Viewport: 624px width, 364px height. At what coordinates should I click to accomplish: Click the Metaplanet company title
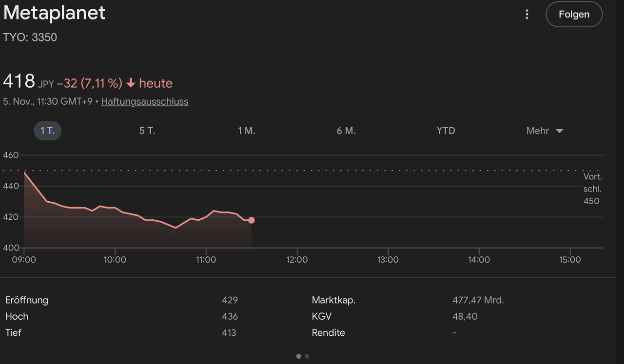tap(55, 13)
